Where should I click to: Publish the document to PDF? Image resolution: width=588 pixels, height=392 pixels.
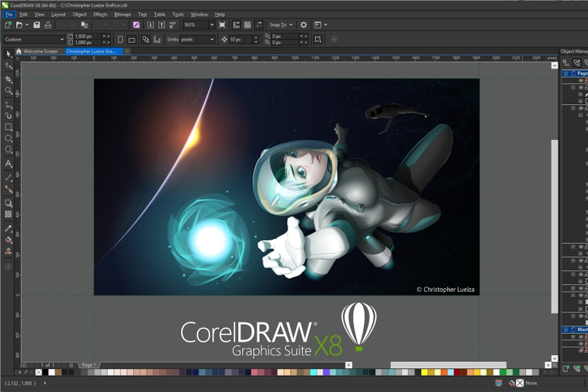(x=172, y=25)
